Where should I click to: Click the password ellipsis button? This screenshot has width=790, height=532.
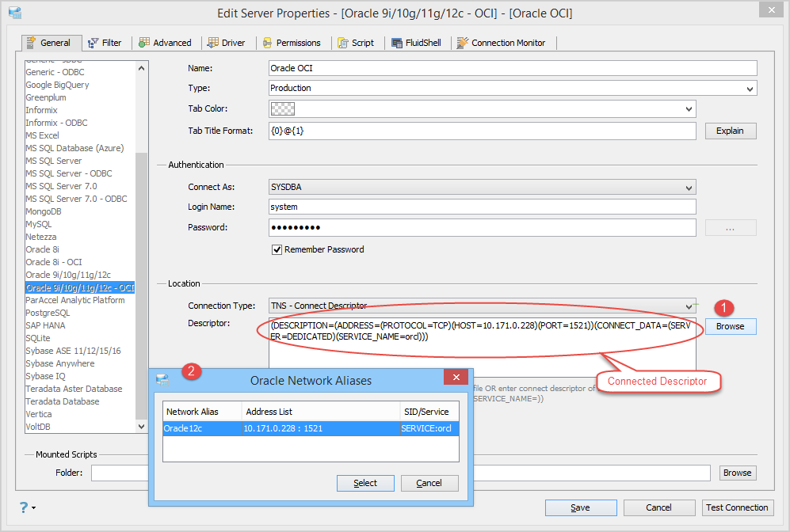[730, 228]
